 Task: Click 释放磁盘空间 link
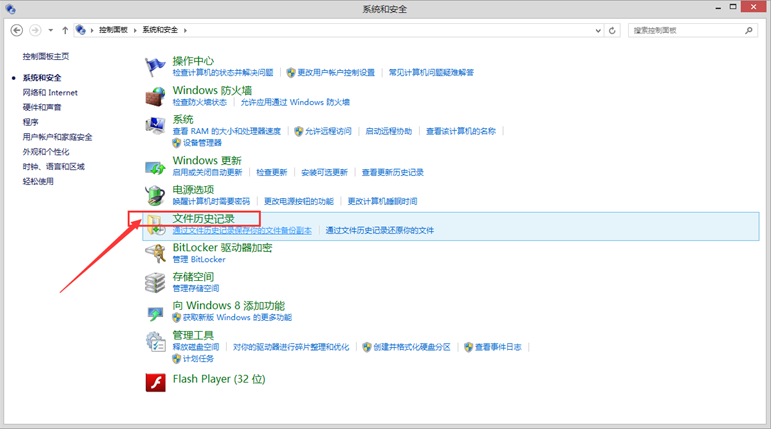point(196,347)
